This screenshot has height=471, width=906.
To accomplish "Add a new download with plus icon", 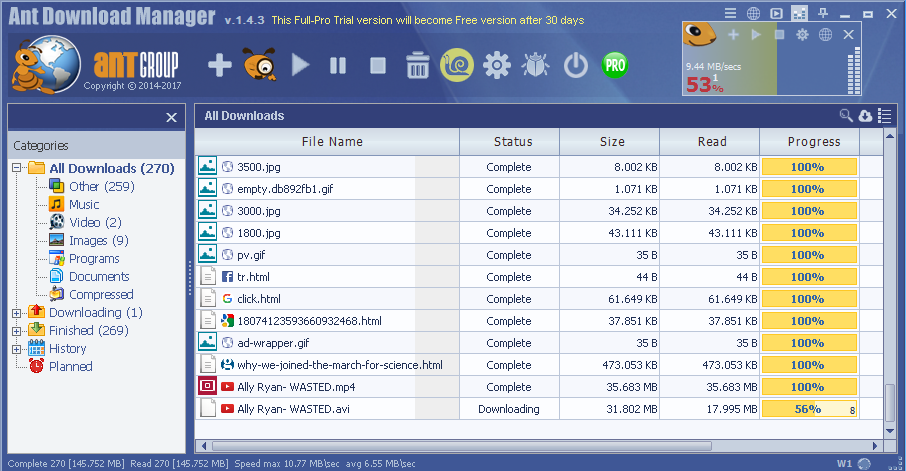I will tap(220, 65).
